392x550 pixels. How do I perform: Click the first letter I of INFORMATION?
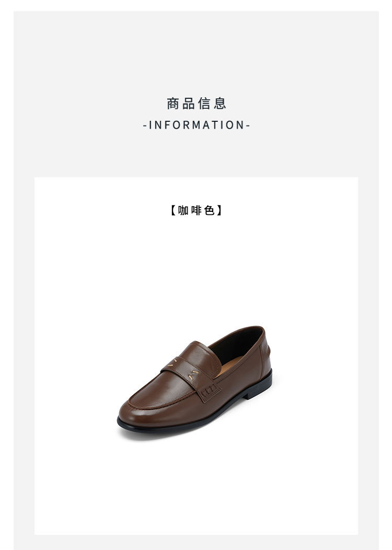151,125
